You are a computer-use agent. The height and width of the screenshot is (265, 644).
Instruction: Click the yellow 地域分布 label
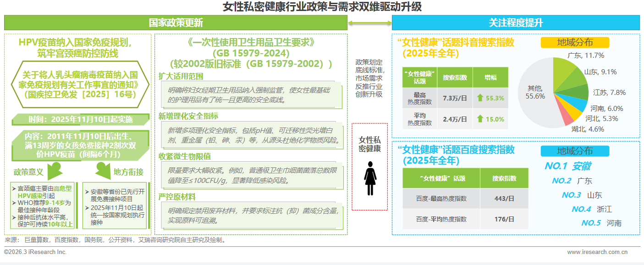pos(575,43)
